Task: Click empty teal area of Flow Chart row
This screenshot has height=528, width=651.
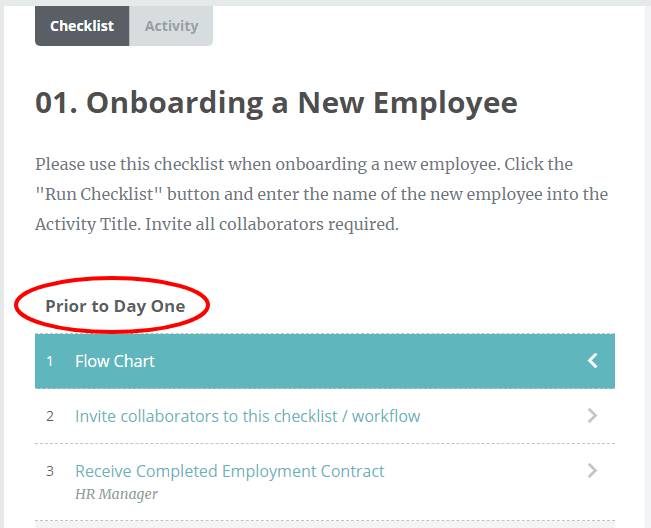Action: pos(370,361)
